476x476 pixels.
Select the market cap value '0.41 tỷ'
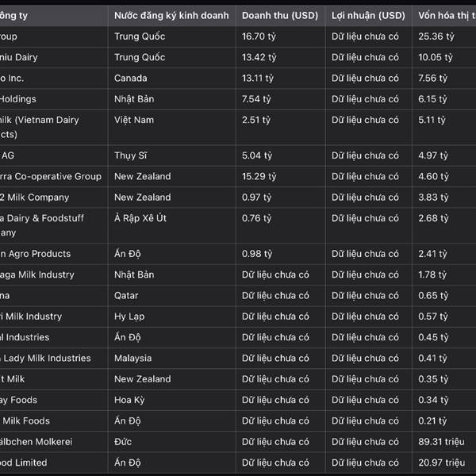(432, 359)
